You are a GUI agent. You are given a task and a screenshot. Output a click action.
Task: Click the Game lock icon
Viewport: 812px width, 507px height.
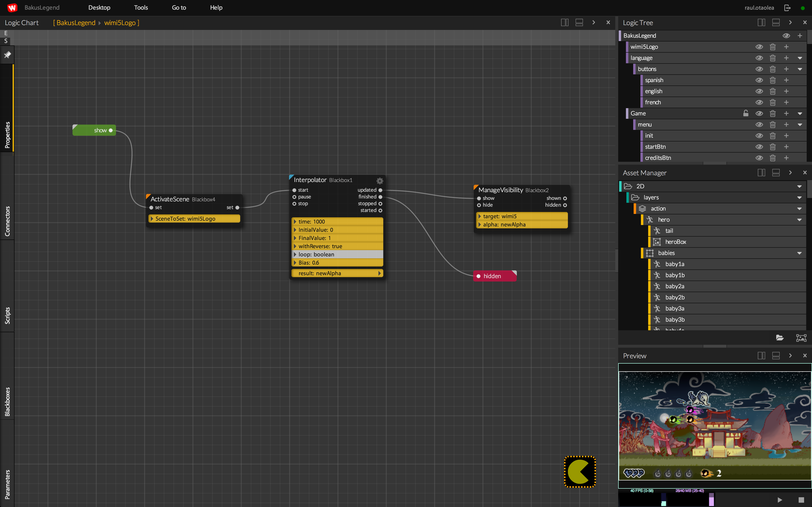[746, 113]
